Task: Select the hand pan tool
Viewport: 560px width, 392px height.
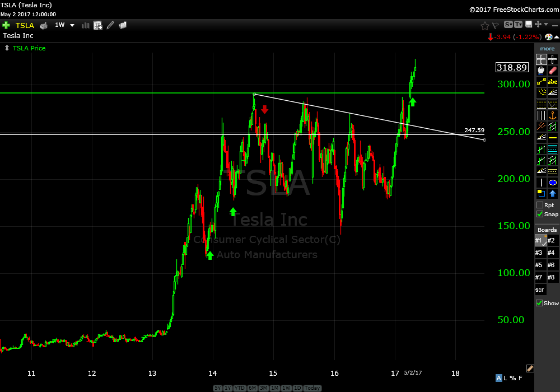Action: [541, 71]
